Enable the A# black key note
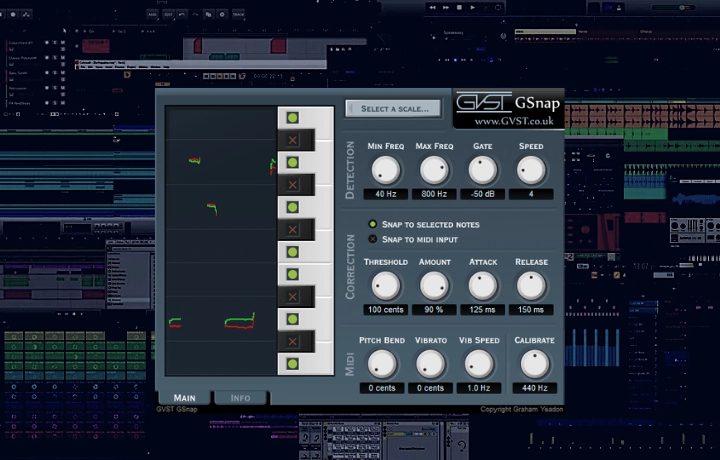 point(292,140)
